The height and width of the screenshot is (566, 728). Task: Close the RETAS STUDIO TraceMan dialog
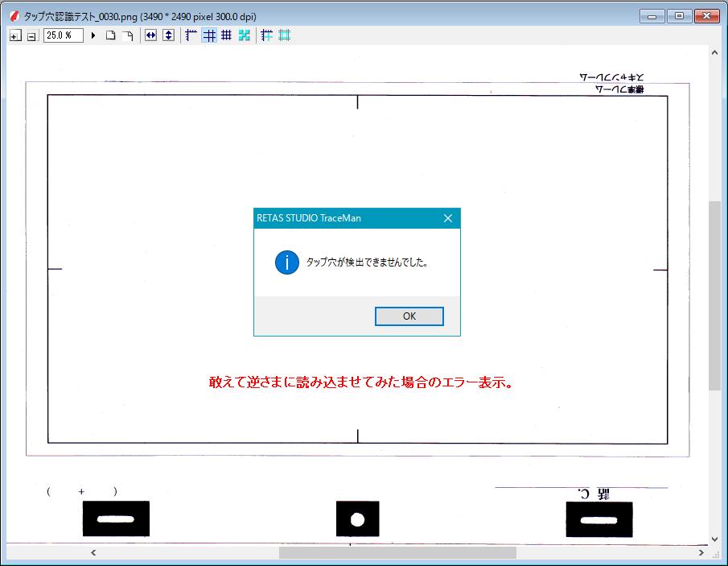click(448, 218)
